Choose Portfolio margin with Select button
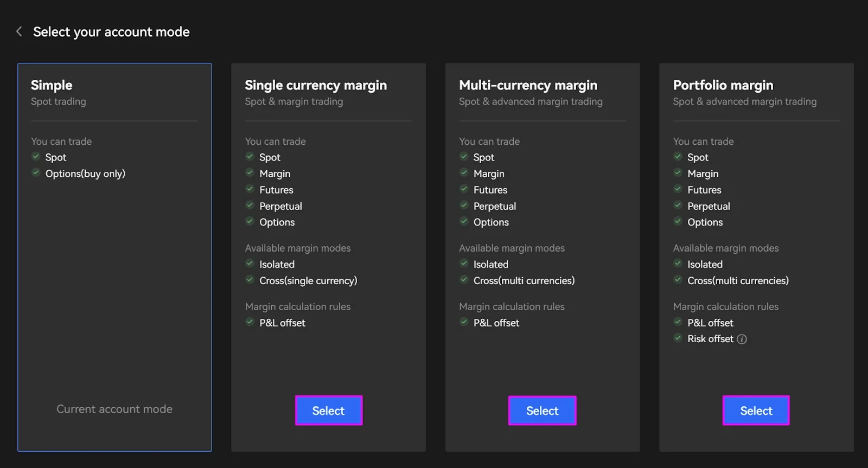The image size is (868, 468). click(x=756, y=411)
